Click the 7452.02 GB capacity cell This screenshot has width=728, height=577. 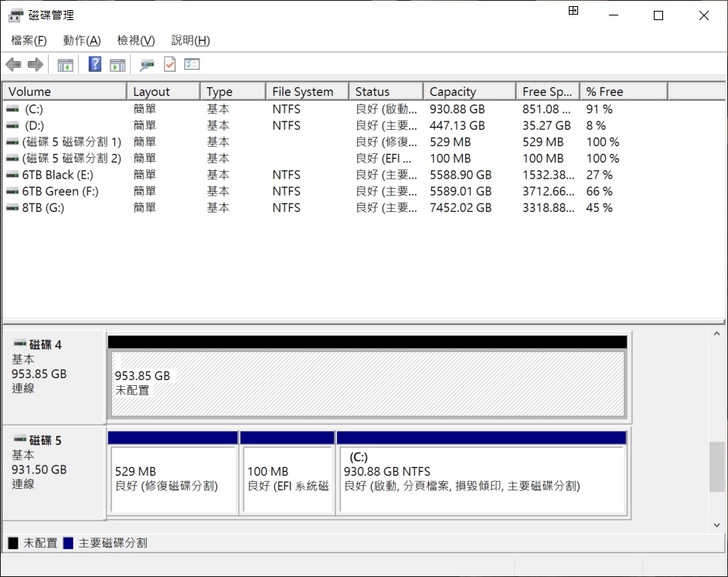click(x=461, y=208)
